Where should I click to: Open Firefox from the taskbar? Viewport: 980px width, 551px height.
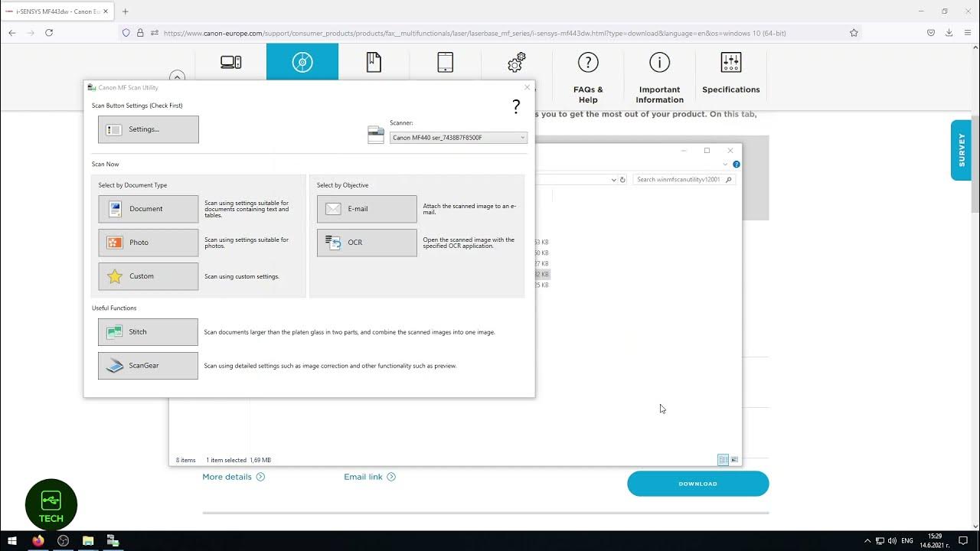pos(38,541)
